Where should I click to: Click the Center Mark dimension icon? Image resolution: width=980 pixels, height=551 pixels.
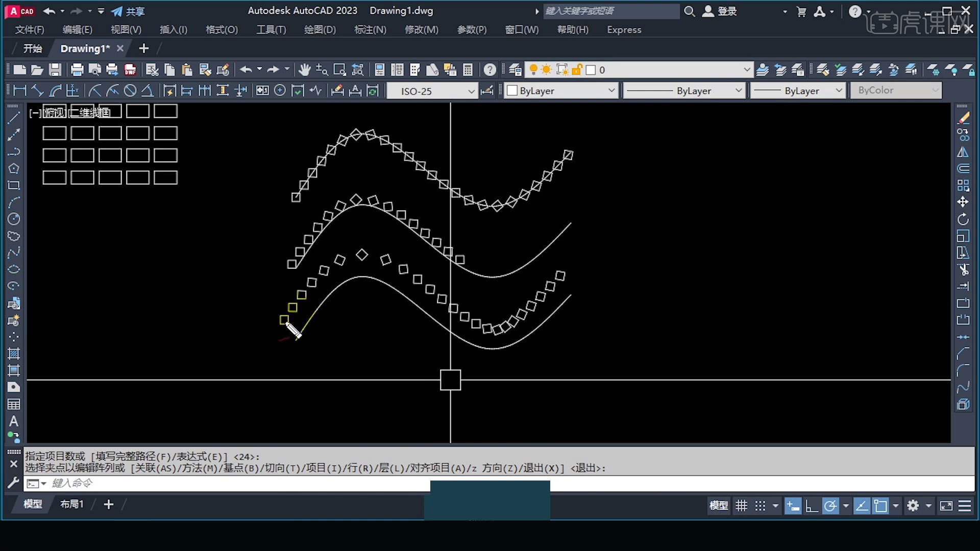click(x=280, y=91)
